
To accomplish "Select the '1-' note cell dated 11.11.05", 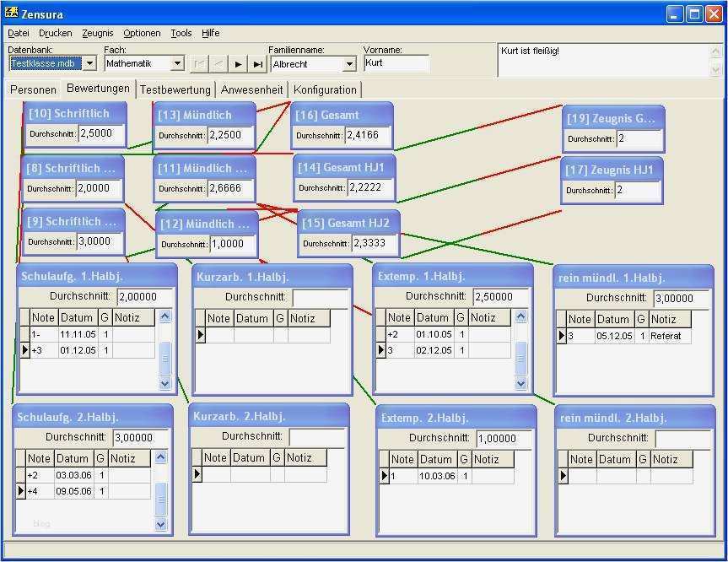I will [x=44, y=334].
